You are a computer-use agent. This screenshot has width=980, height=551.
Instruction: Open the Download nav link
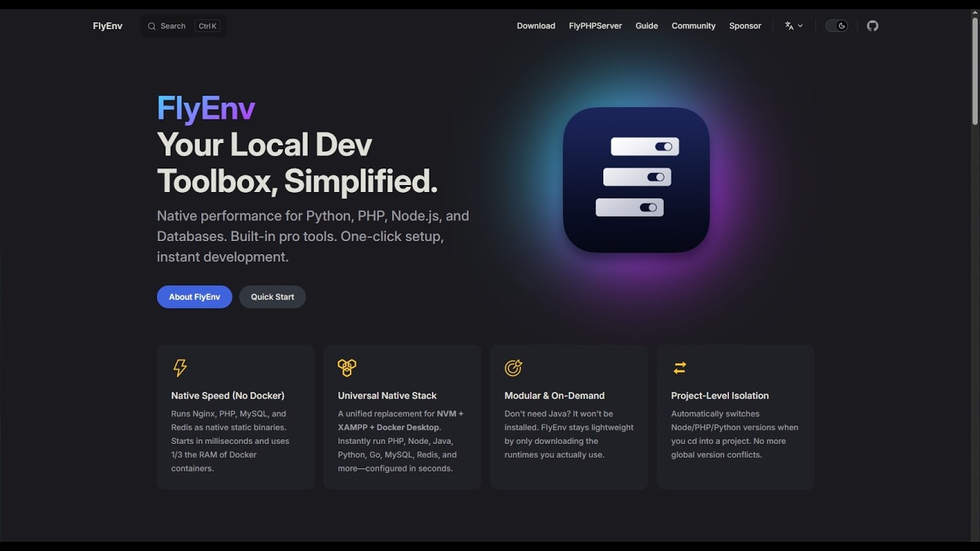536,26
